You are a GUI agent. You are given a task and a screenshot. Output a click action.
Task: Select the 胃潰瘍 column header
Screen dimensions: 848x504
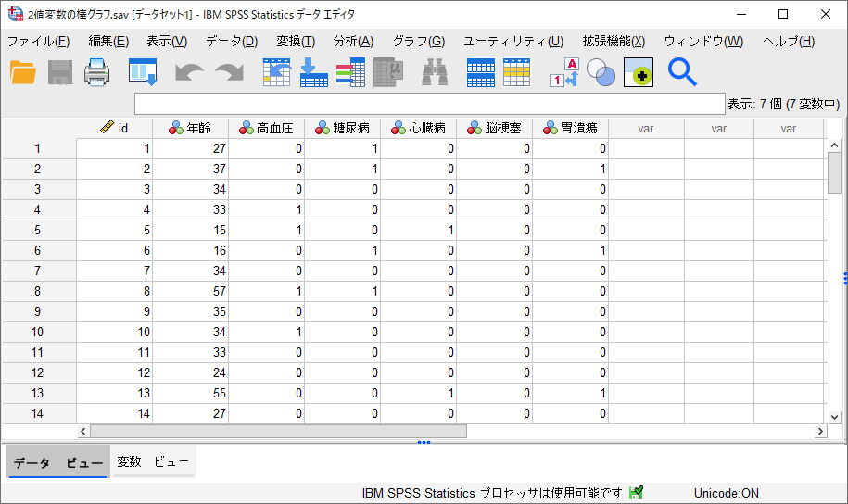[x=570, y=128]
